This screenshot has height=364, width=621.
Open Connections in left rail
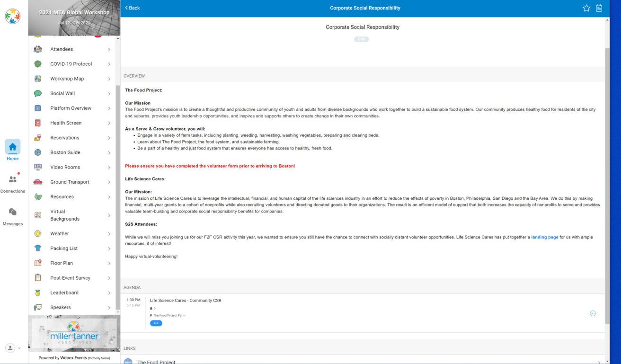13,184
